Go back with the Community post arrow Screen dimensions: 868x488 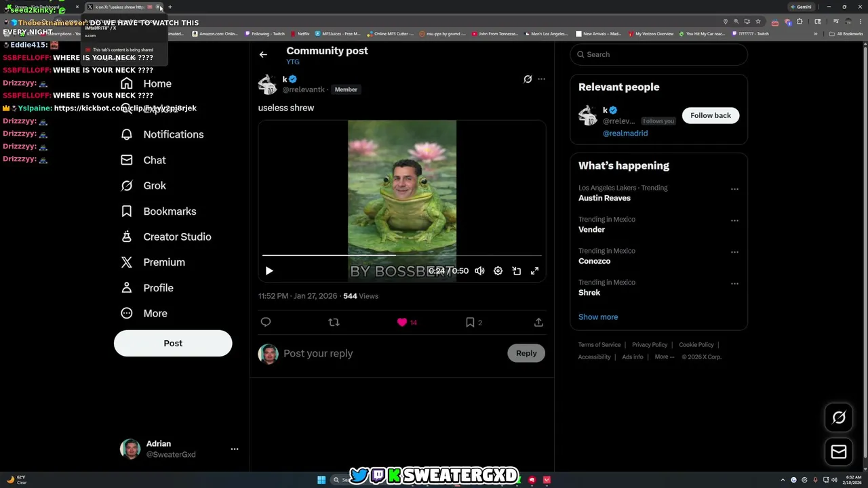coord(263,54)
